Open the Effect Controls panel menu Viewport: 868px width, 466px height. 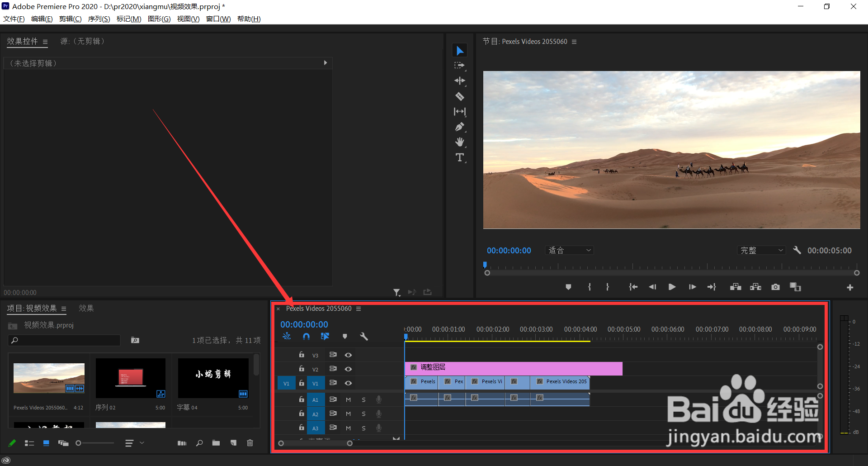tap(45, 42)
